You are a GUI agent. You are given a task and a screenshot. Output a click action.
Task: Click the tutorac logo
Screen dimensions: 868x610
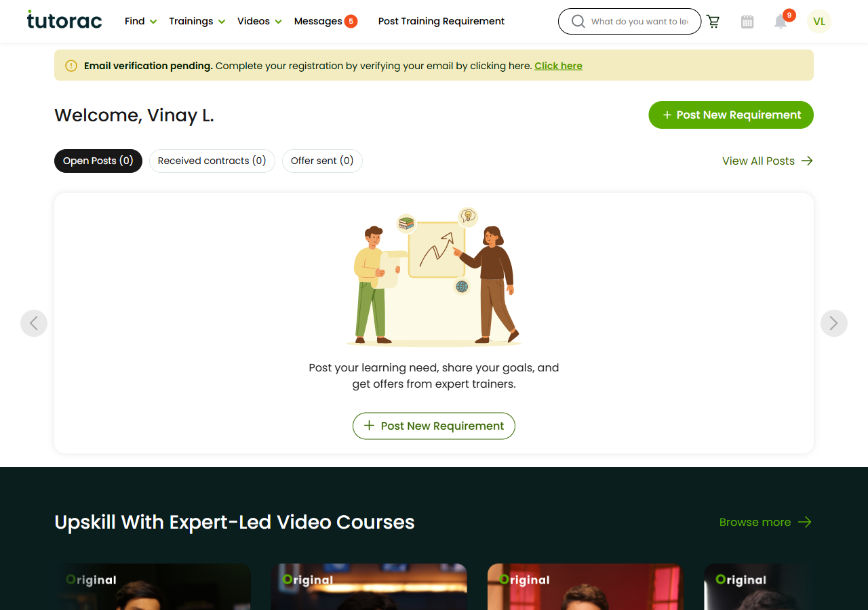point(64,20)
